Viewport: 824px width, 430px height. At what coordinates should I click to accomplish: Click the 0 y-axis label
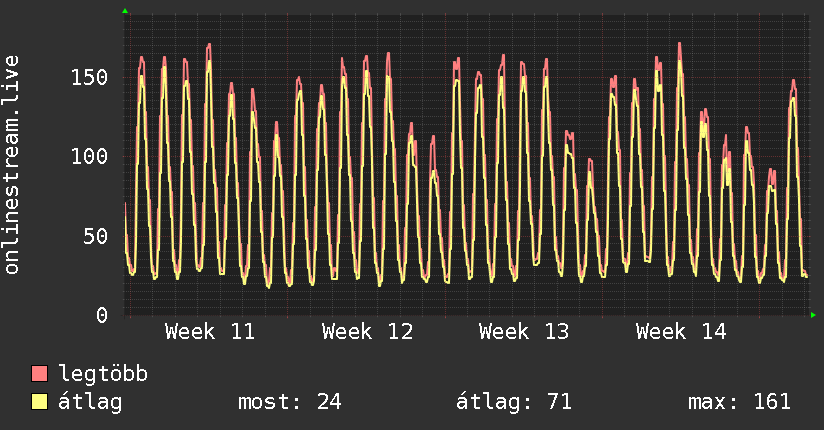pyautogui.click(x=102, y=315)
